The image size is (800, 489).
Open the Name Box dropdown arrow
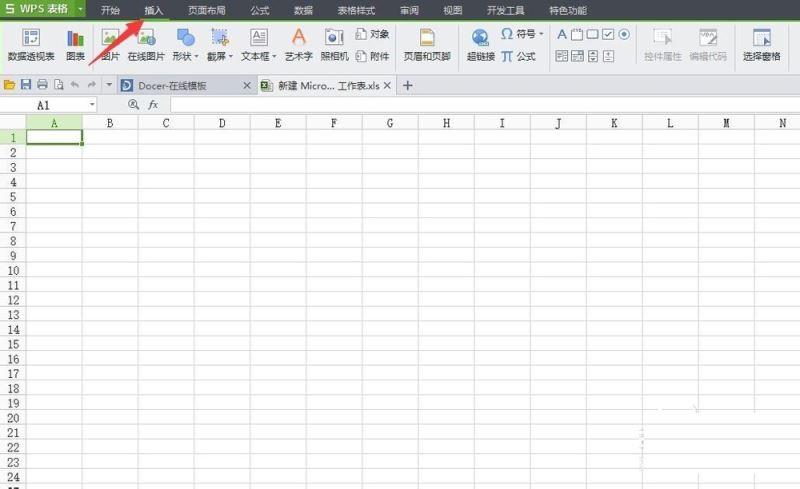(x=92, y=105)
